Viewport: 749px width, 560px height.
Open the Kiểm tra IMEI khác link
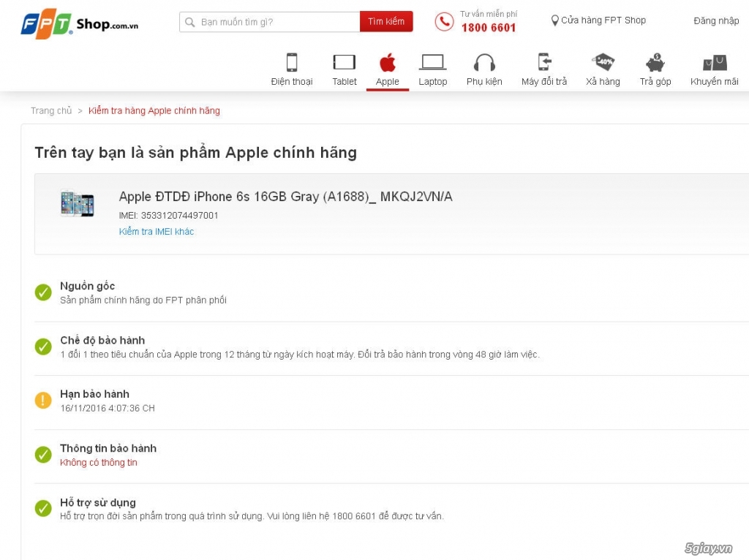tap(156, 231)
